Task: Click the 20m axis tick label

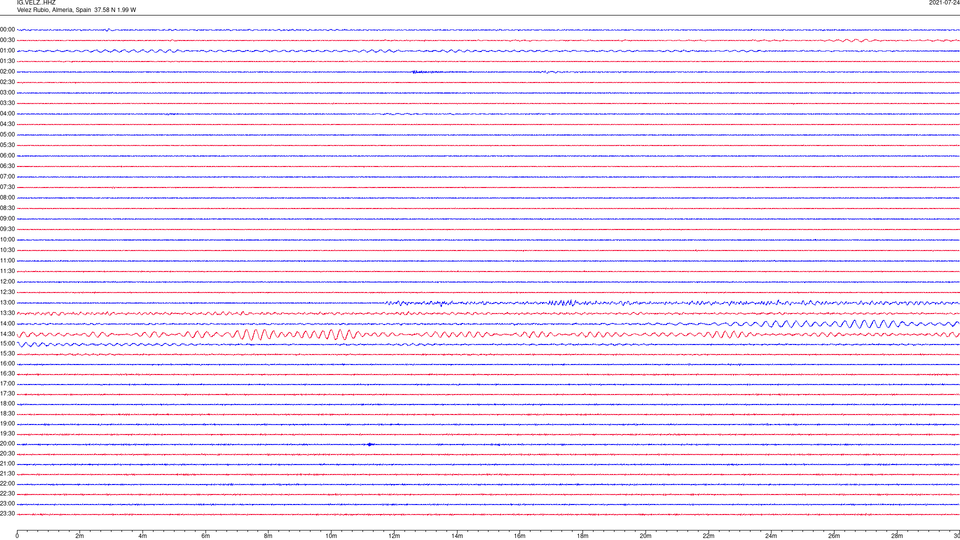Action: pos(645,536)
